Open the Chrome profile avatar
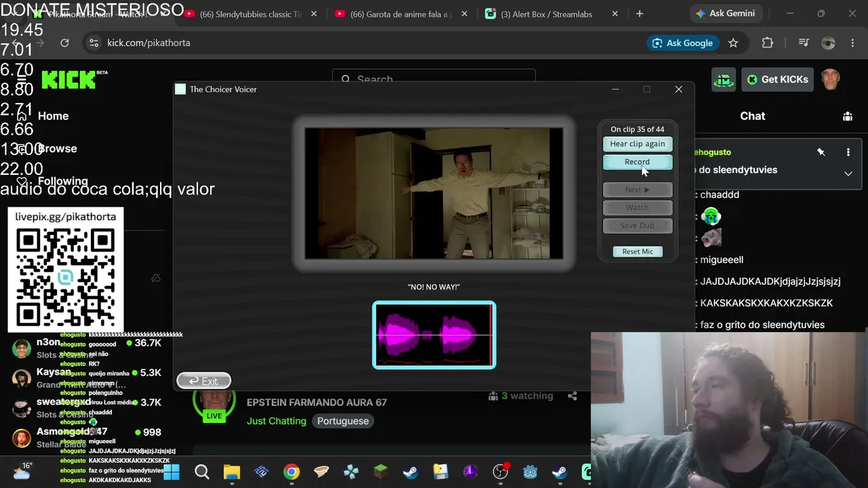The height and width of the screenshot is (488, 868). pyautogui.click(x=828, y=43)
